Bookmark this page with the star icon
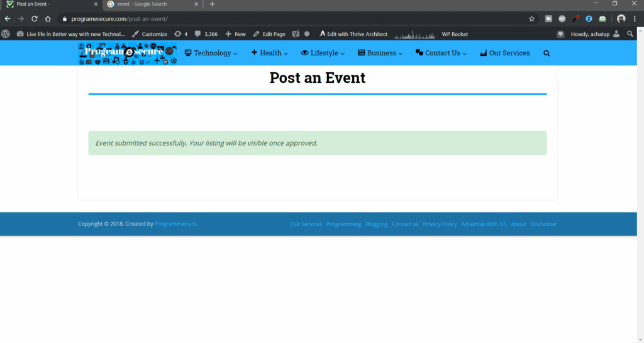 (531, 19)
